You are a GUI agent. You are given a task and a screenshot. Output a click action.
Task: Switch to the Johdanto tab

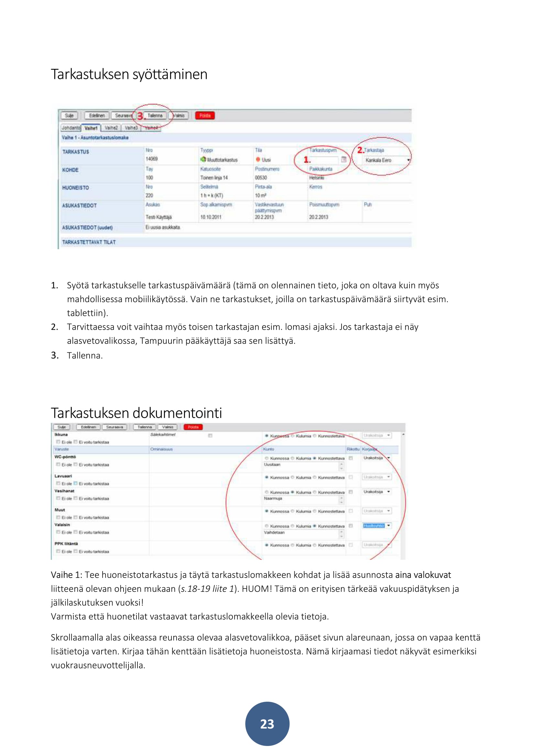[x=71, y=128]
